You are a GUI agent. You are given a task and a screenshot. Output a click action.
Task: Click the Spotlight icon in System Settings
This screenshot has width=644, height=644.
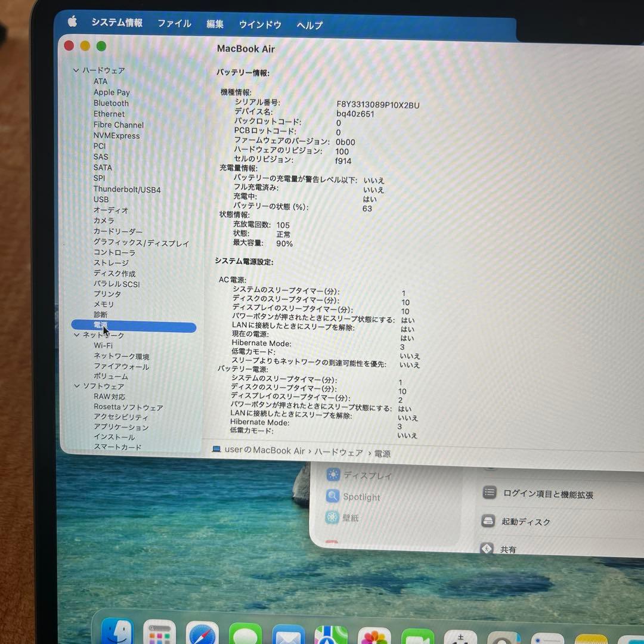332,496
